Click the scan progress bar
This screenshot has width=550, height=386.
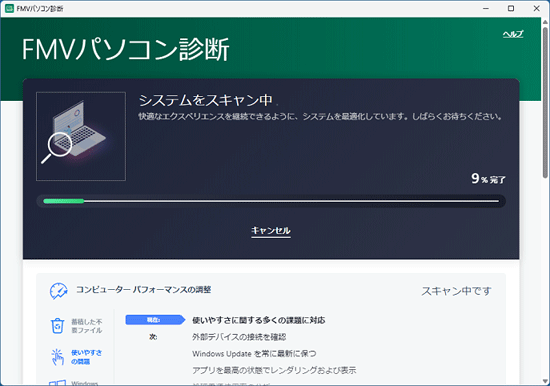click(271, 201)
